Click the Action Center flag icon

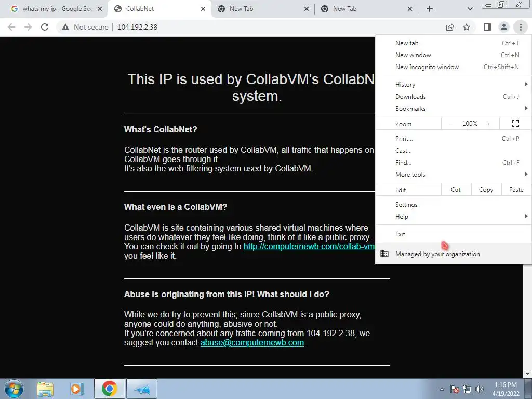tap(455, 389)
